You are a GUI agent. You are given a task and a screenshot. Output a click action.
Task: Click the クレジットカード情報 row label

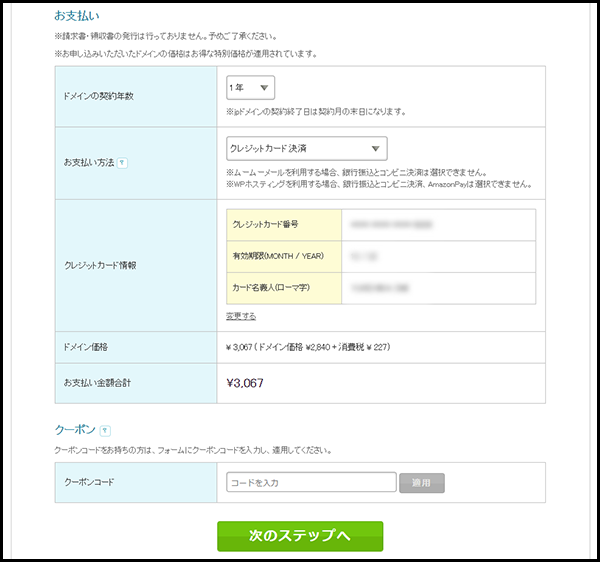(x=99, y=266)
